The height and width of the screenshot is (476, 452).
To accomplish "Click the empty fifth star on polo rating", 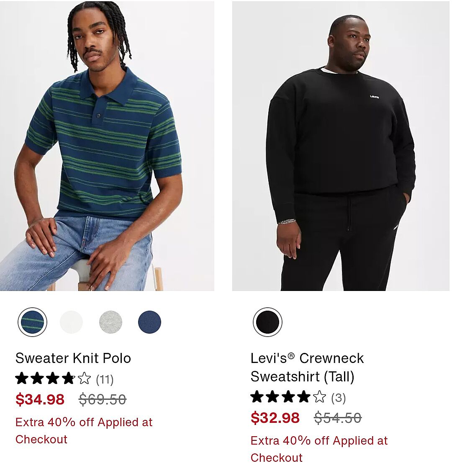I will tap(84, 378).
